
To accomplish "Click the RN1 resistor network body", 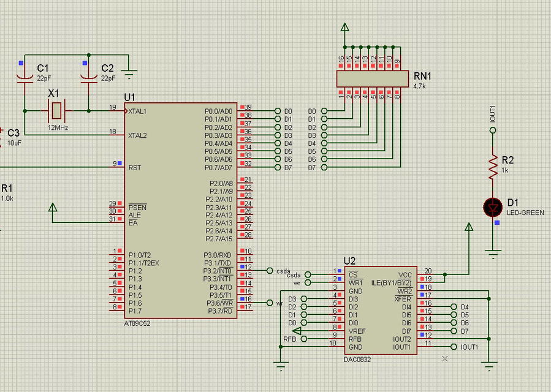I will coord(371,78).
